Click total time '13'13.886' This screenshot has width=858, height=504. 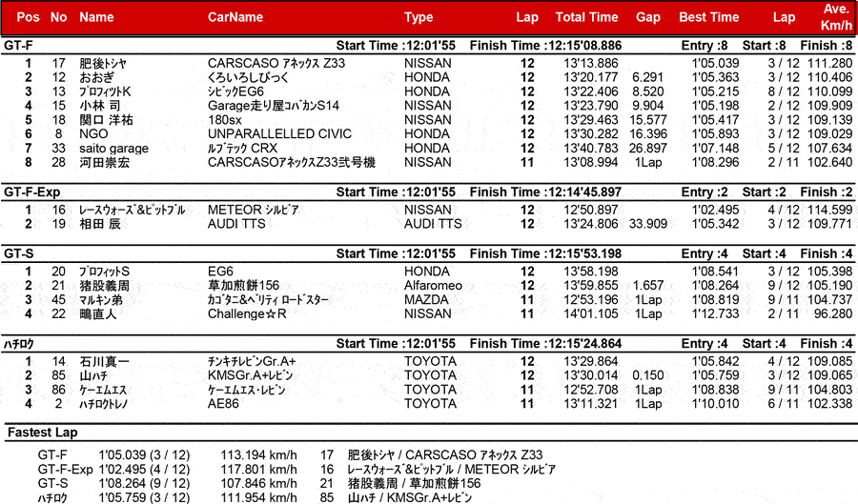tap(591, 64)
